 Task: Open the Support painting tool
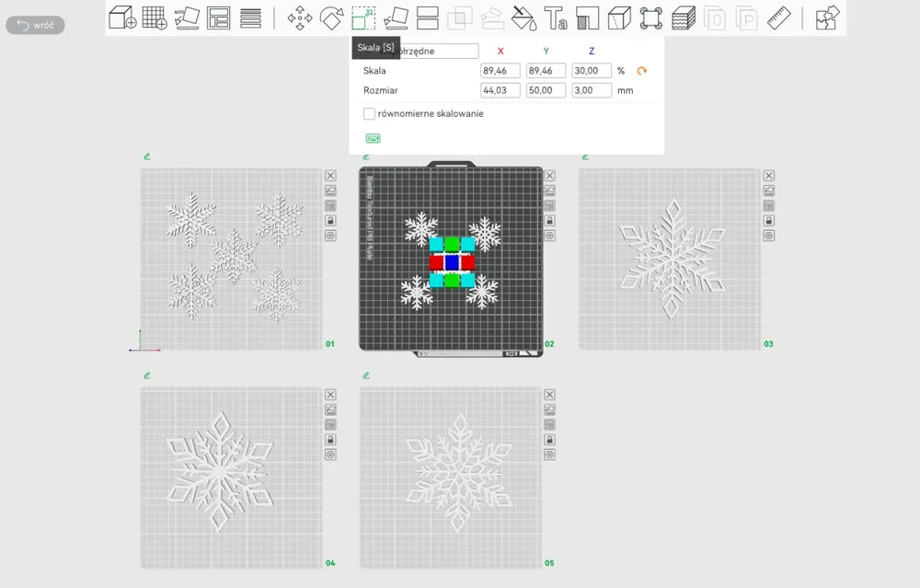[x=587, y=17]
